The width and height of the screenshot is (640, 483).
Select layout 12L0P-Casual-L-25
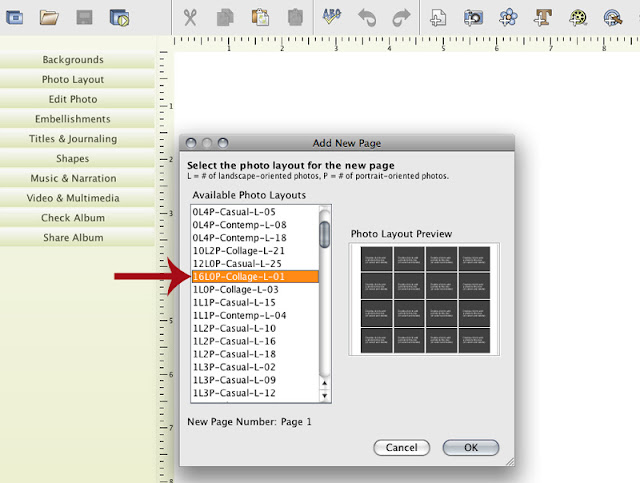(x=255, y=264)
